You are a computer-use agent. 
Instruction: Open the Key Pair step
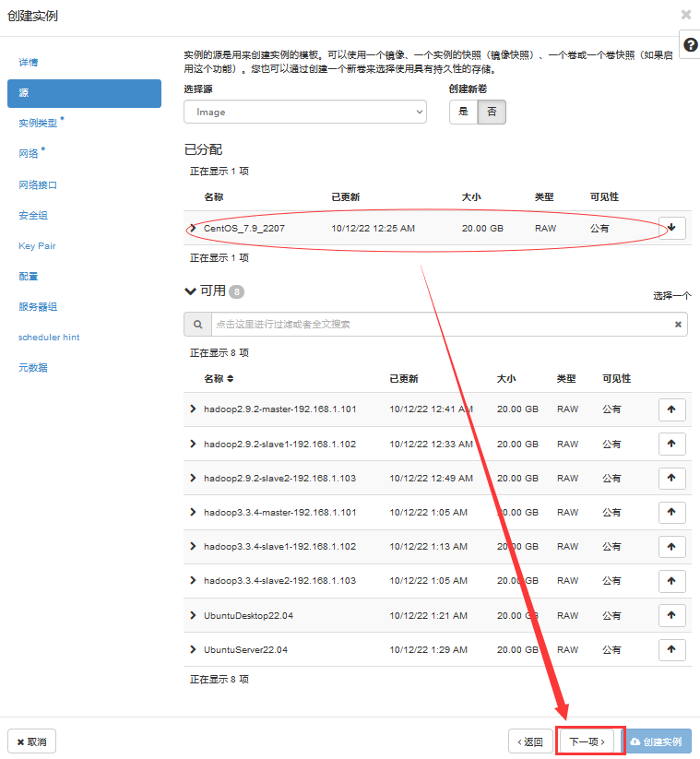pos(37,246)
